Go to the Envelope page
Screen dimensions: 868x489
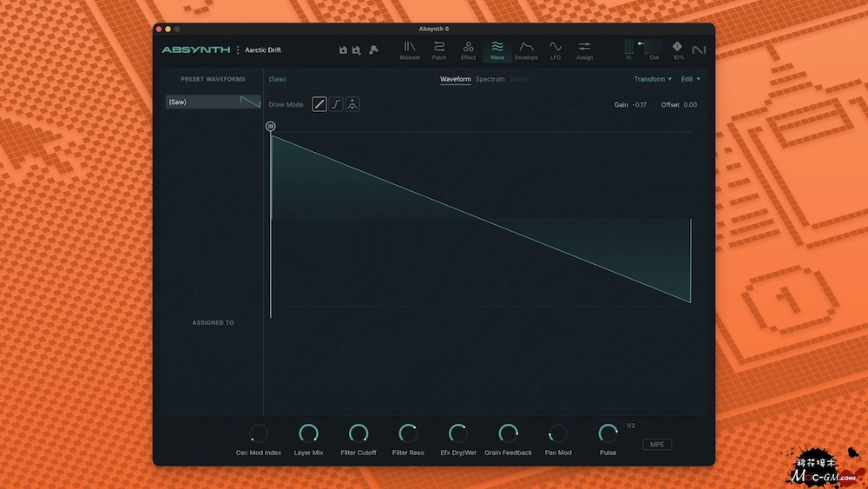(526, 50)
